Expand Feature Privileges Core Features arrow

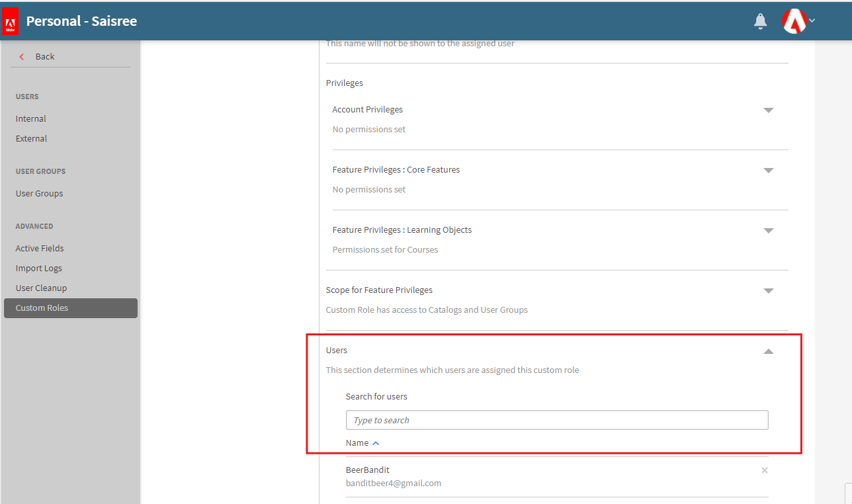[x=768, y=171]
